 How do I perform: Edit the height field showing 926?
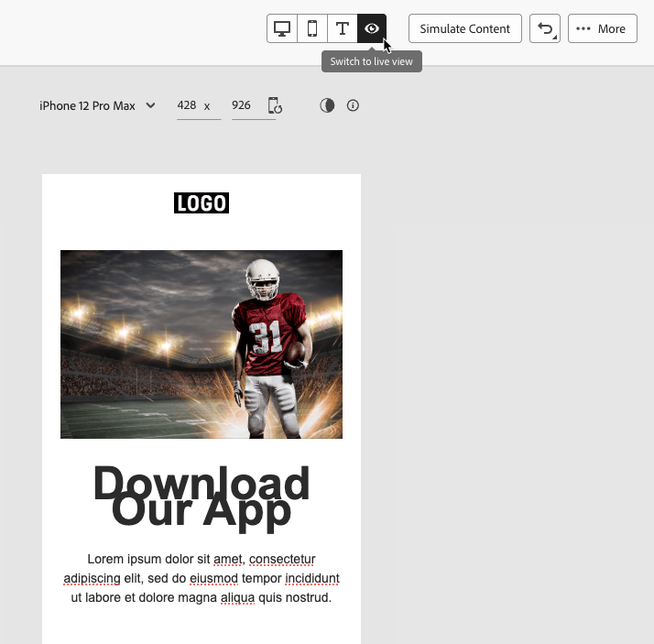pyautogui.click(x=254, y=106)
